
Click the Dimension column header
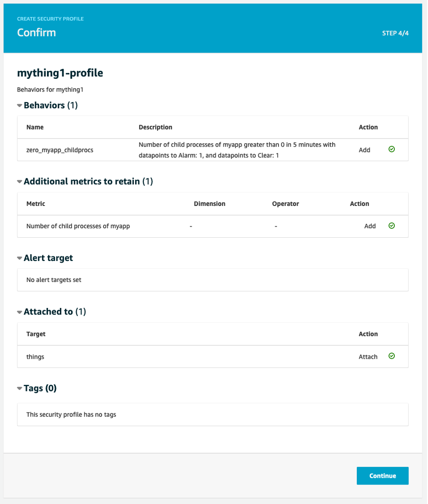(210, 204)
